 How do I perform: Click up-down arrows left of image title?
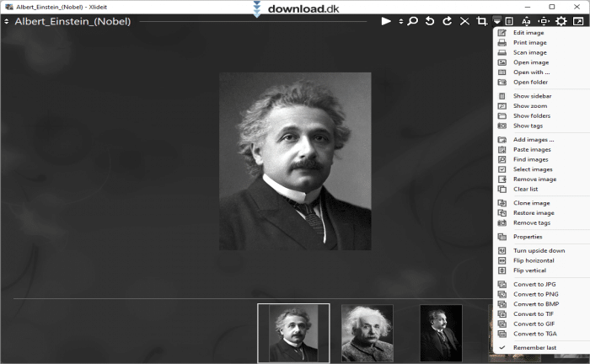click(x=7, y=21)
